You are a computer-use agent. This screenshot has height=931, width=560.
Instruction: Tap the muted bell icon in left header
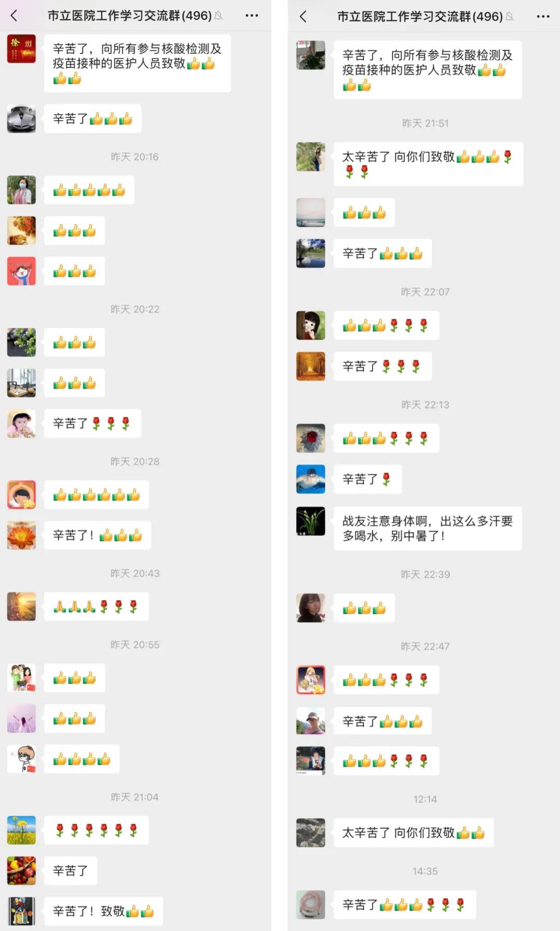click(218, 16)
